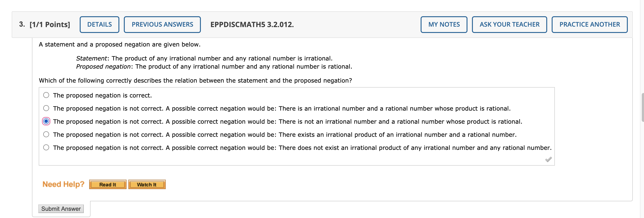This screenshot has width=644, height=218.
Task: Select the "There is not an irrational number" radio
Action: [46, 121]
